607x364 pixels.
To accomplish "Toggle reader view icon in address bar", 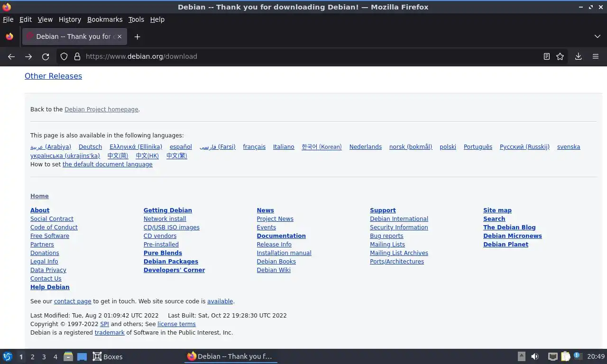I will tap(547, 56).
